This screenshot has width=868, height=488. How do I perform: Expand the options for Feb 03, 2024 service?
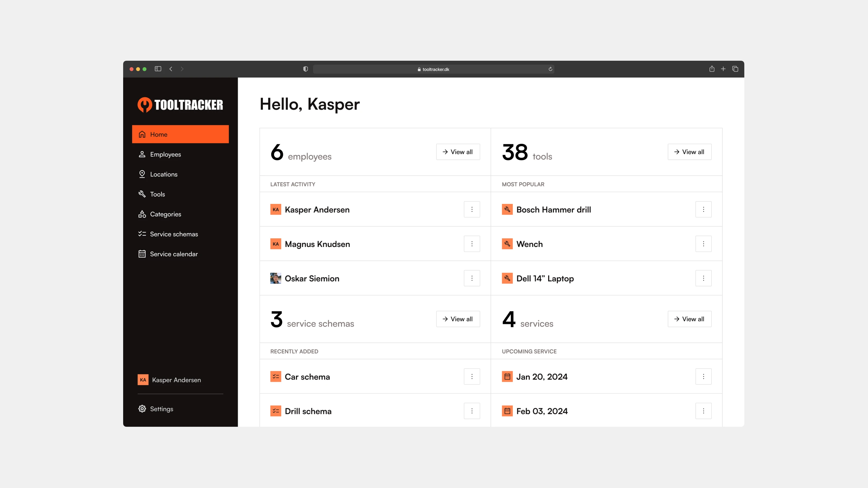pyautogui.click(x=703, y=411)
